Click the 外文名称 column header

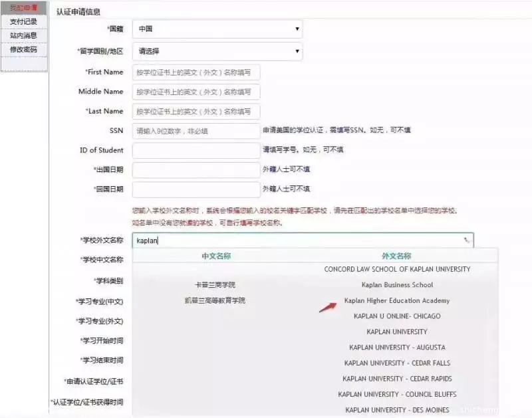click(x=396, y=256)
